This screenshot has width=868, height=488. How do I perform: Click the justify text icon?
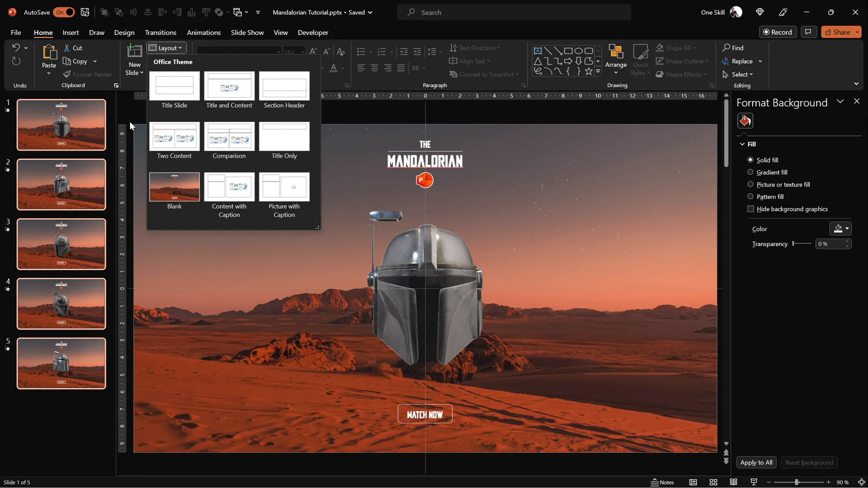[401, 68]
